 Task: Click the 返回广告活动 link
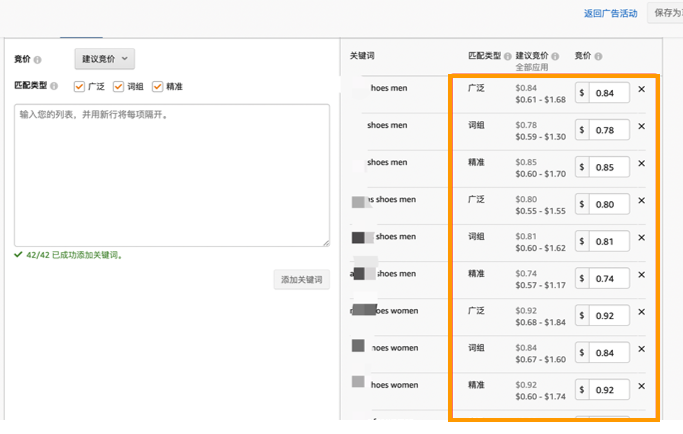tap(610, 13)
